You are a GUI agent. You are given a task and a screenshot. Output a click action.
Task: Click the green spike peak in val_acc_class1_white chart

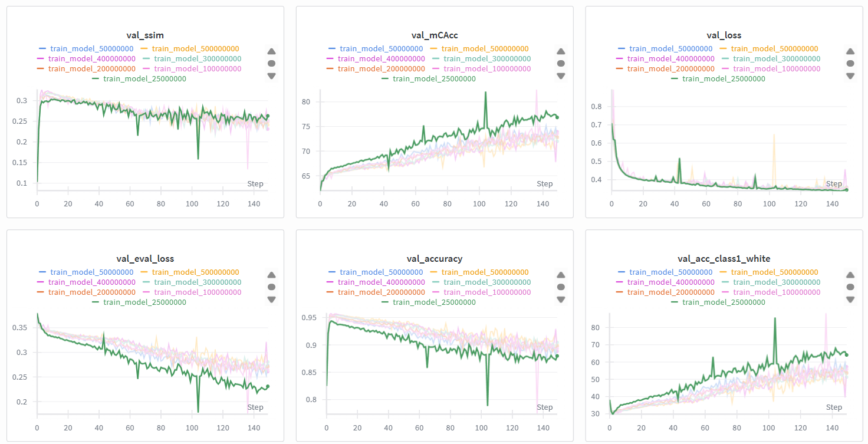[775, 318]
